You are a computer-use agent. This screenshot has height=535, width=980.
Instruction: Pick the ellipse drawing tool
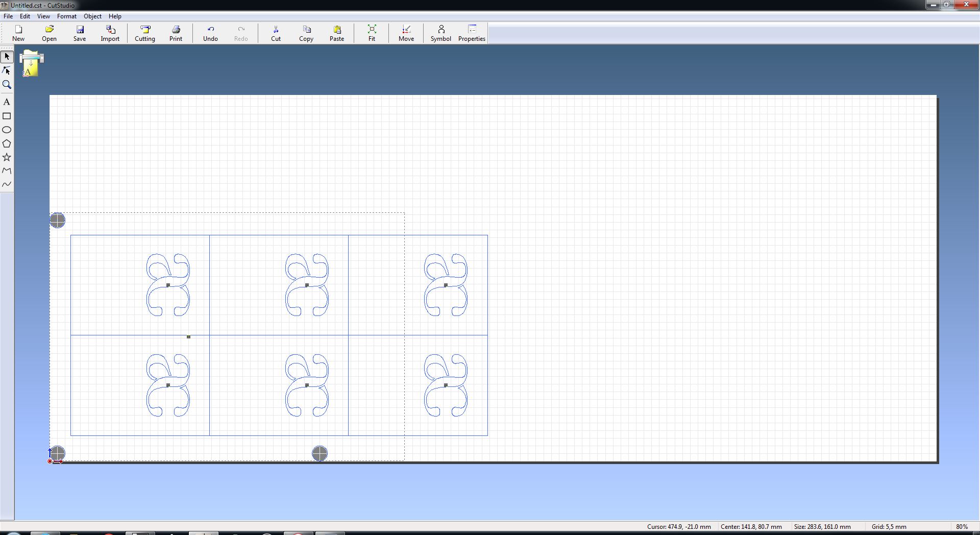tap(7, 130)
